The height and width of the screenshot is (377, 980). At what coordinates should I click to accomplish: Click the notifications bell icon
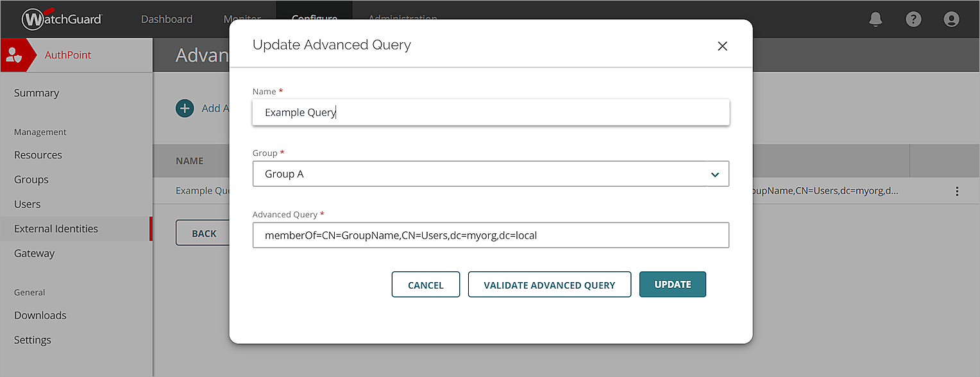875,19
